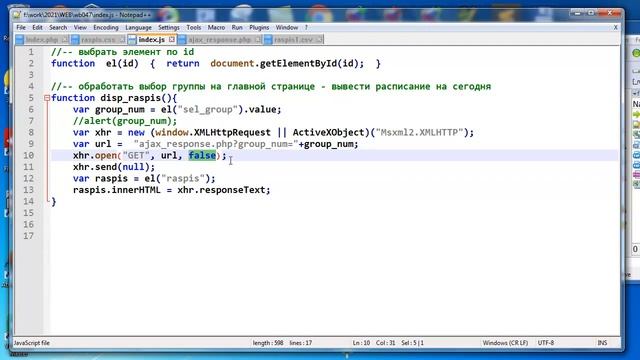Switch to the raspis.css tab
Image resolution: width=640 pixels, height=360 pixels.
pos(98,40)
